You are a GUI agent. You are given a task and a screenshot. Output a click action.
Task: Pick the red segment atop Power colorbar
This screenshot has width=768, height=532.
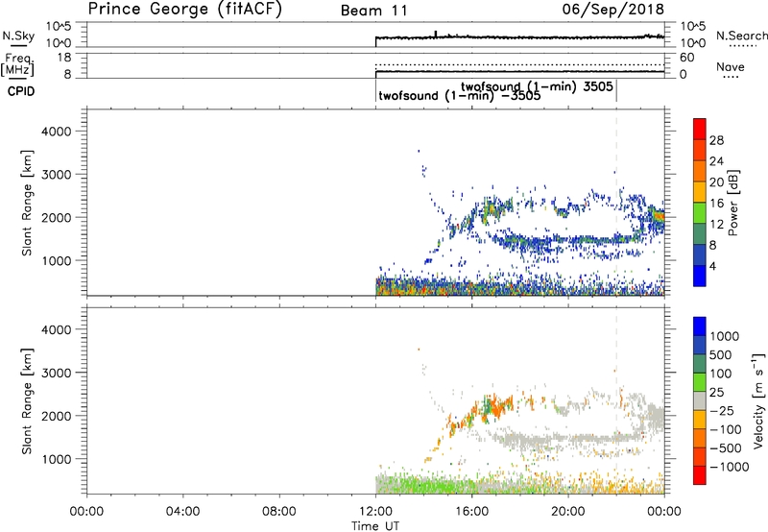pos(700,130)
